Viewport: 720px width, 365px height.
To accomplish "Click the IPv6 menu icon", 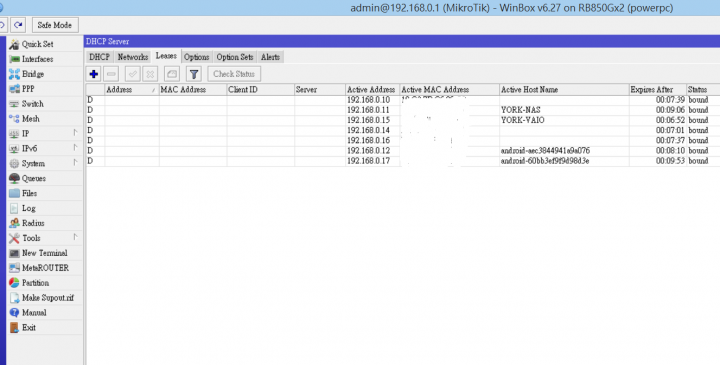I will point(14,149).
